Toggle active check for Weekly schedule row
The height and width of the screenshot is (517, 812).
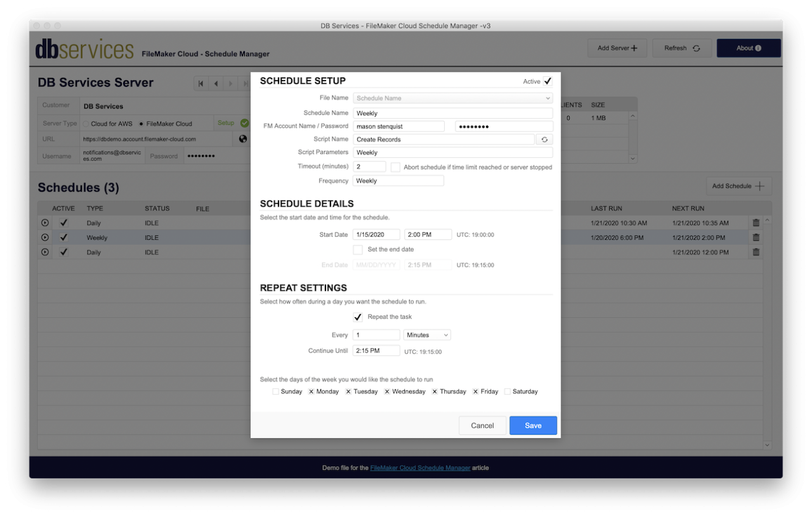click(63, 237)
